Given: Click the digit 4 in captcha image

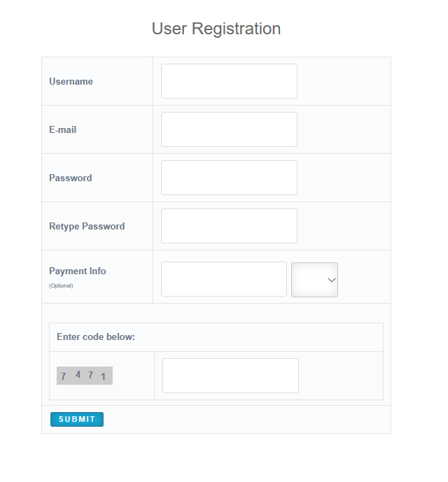Looking at the screenshot, I should pos(78,374).
